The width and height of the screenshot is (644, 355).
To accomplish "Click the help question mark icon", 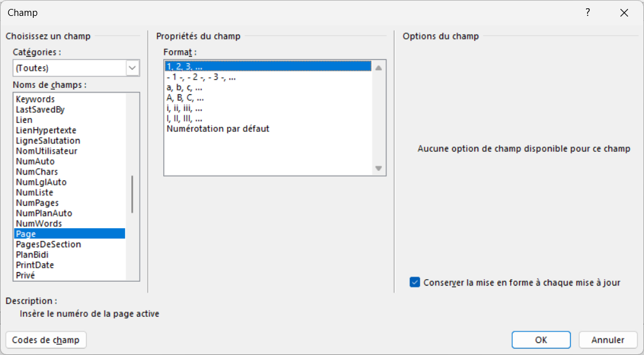I will [x=588, y=13].
